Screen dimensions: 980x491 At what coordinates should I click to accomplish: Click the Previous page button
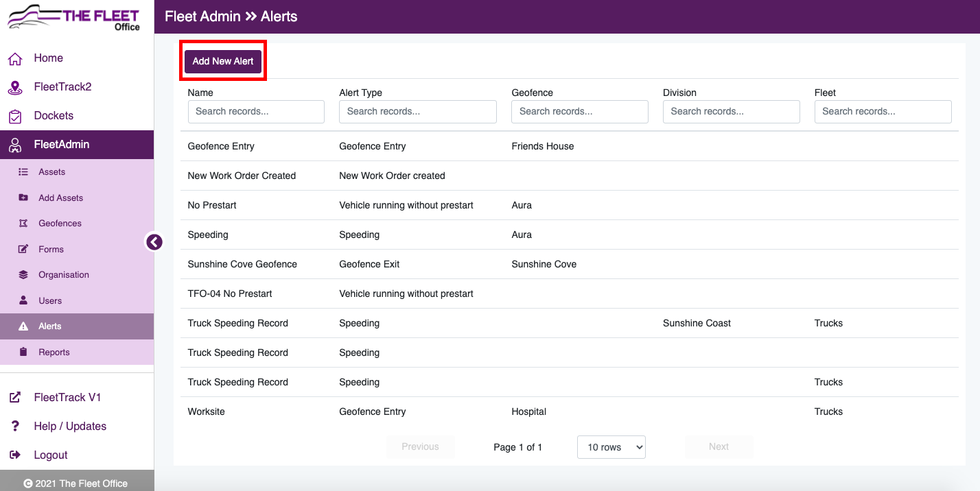(420, 446)
